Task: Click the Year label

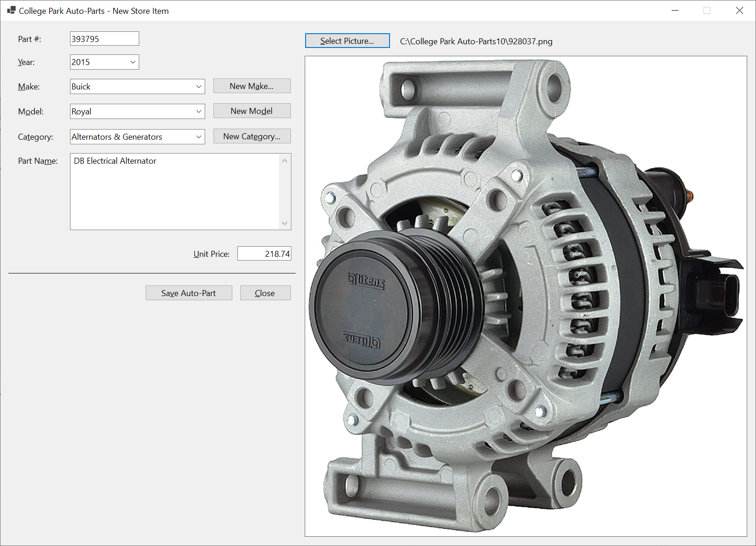Action: (x=26, y=62)
